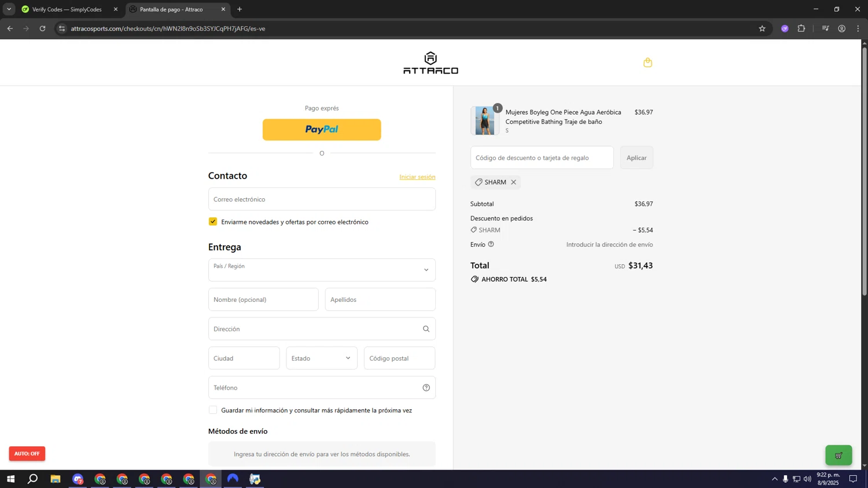Click the Teléfono help question mark icon

[x=426, y=388]
